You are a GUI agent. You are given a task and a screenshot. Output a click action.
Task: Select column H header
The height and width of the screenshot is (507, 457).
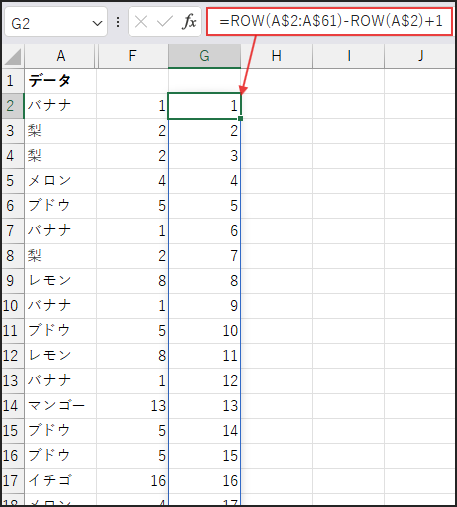276,56
